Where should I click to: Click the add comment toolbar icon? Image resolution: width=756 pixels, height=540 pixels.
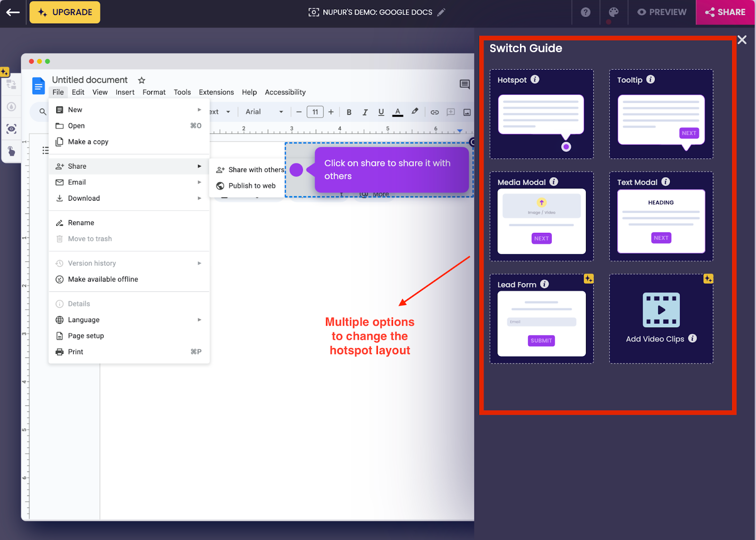click(x=451, y=112)
